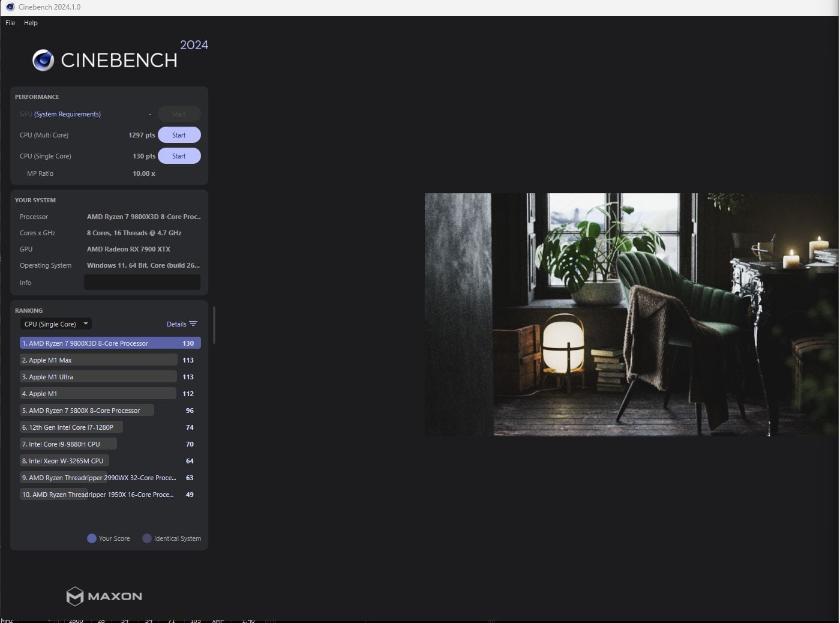The width and height of the screenshot is (840, 623).
Task: Click the processor name AMD Ryzen 7 9800X3D
Action: click(143, 217)
